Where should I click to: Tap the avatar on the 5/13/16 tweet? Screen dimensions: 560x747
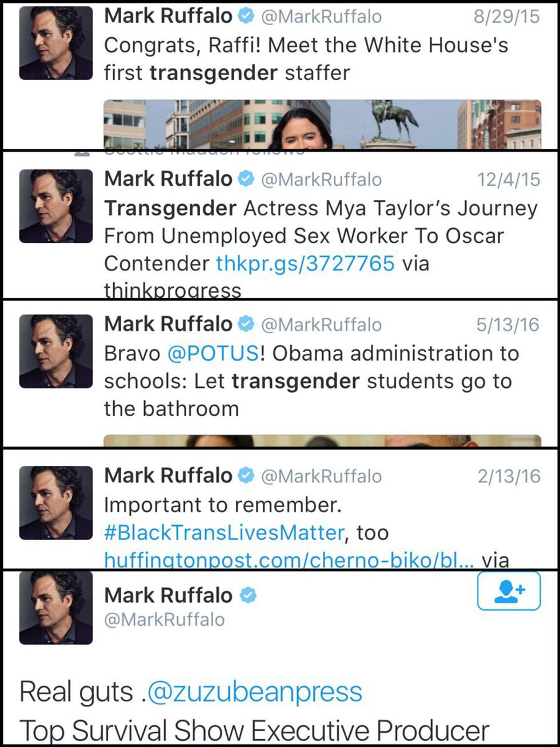point(56,351)
